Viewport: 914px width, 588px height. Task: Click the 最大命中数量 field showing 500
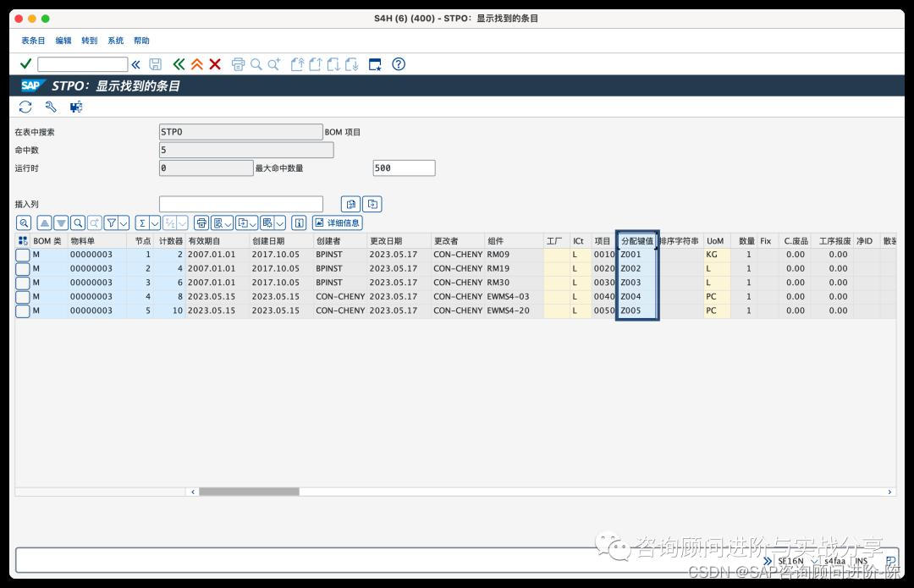tap(404, 168)
